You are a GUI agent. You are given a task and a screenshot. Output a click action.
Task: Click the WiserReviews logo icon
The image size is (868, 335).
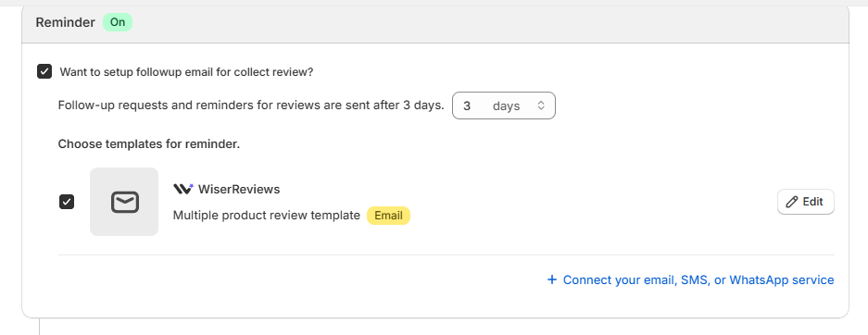[x=183, y=189]
